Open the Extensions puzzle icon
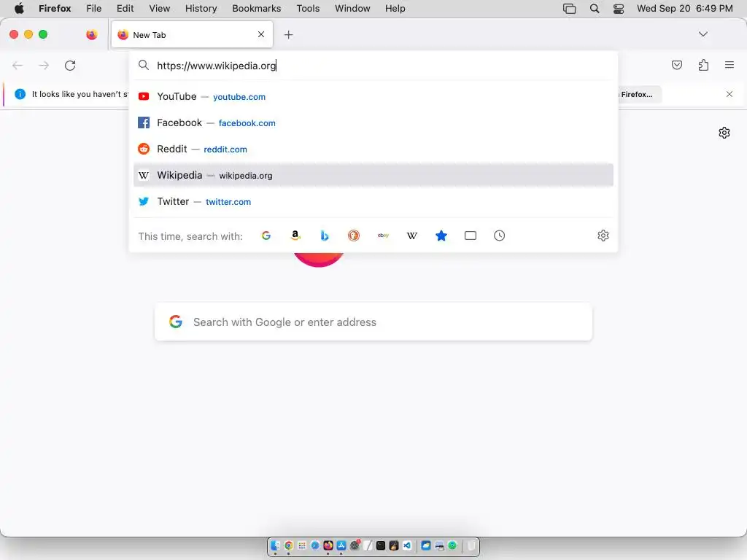This screenshot has height=560, width=747. (703, 65)
